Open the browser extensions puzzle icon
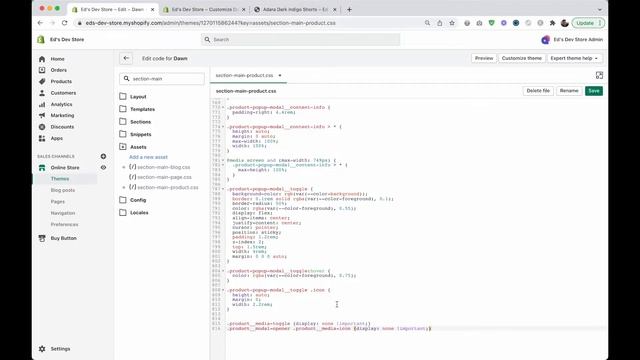This screenshot has width=640, height=360. (x=552, y=23)
